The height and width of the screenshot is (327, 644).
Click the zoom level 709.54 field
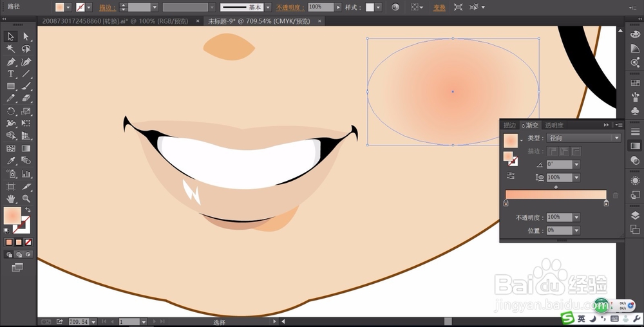[79, 322]
